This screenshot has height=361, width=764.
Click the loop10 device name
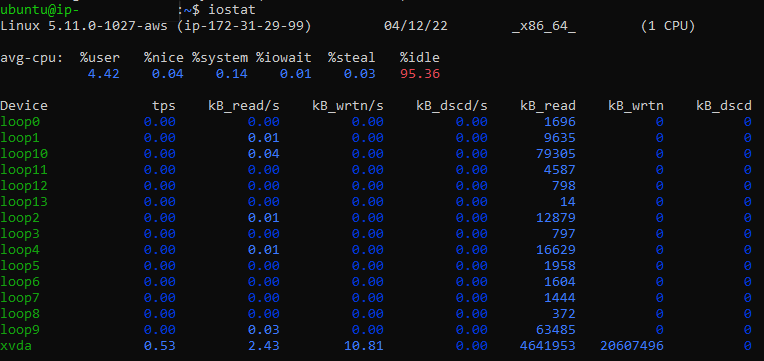tap(24, 154)
